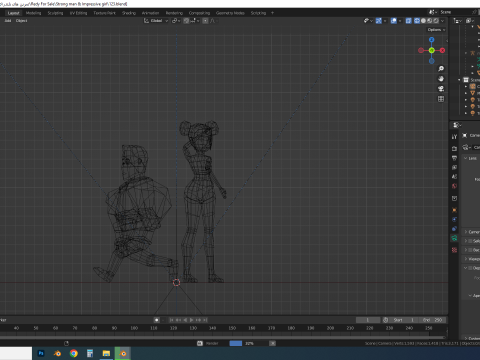Screen dimensions: 480x360
Task: Switch orthographic/perspective grid icon
Action: coord(441,99)
